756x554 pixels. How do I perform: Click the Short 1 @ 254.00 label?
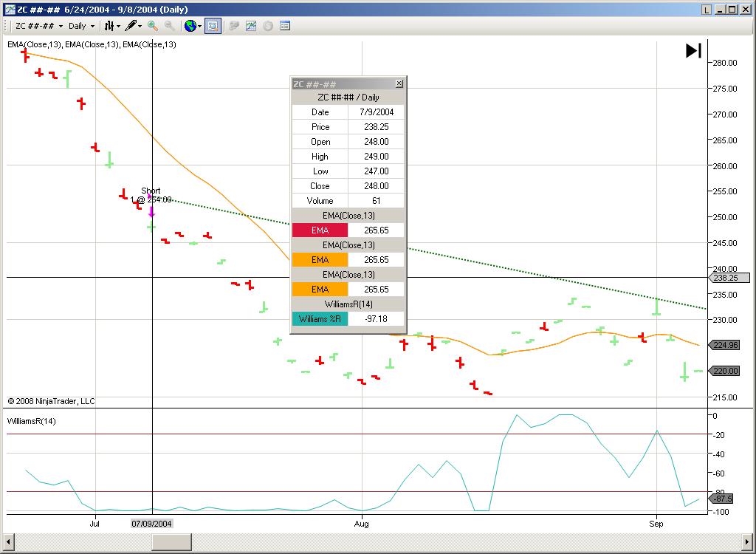pyautogui.click(x=151, y=195)
